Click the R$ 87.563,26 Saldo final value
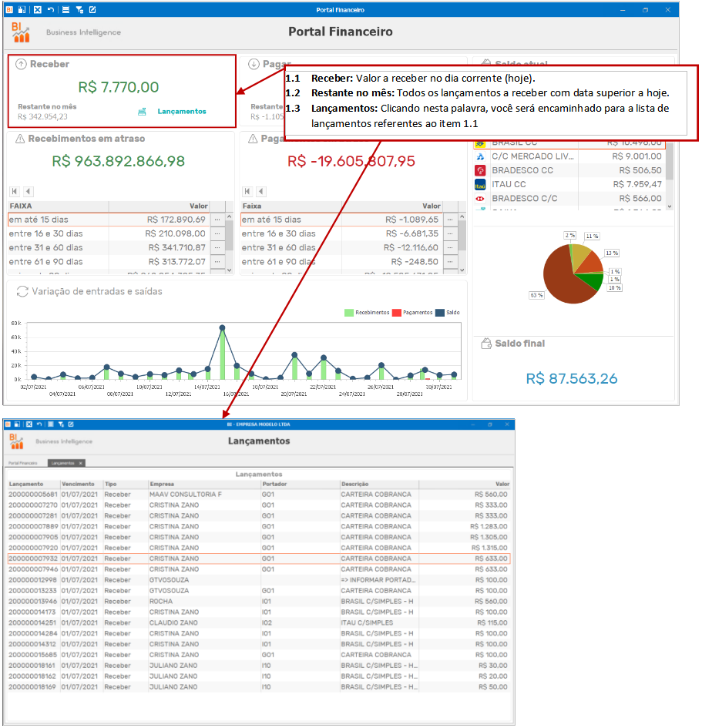Screen dimensions: 702x728 [572, 379]
